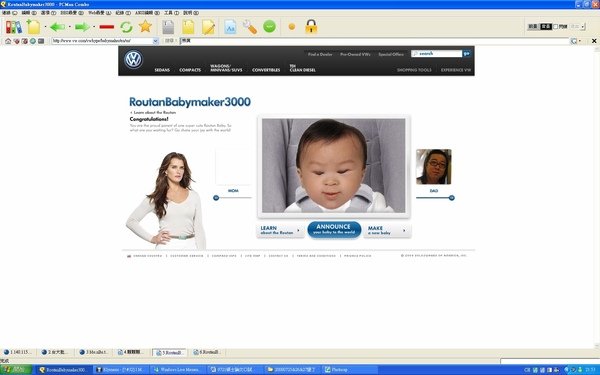Viewport: 600px width, 375px height.
Task: Click SEDANS in VW navigation
Action: tap(162, 70)
